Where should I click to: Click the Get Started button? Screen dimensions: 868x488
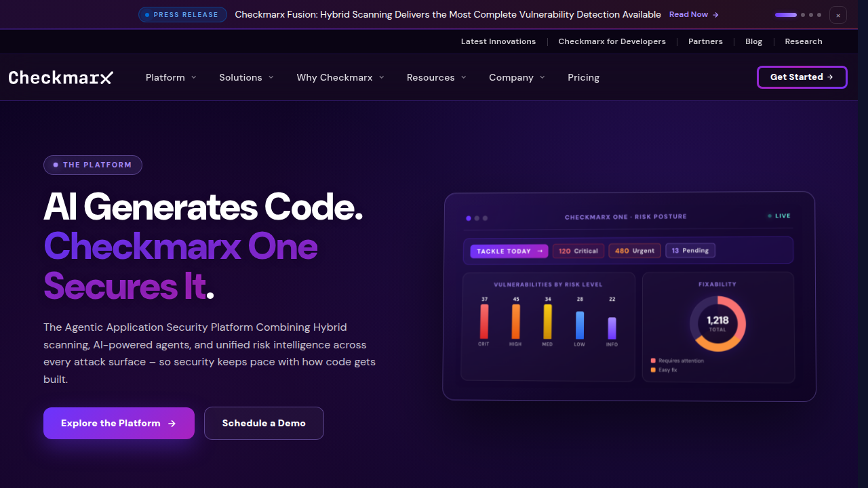(802, 77)
